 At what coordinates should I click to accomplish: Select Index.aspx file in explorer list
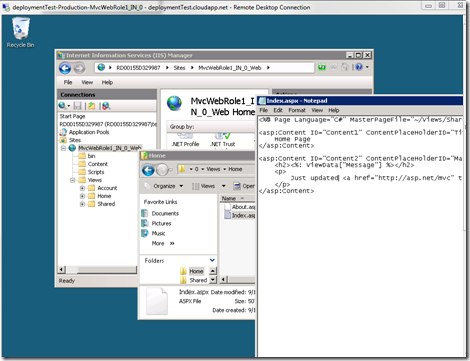(240, 216)
